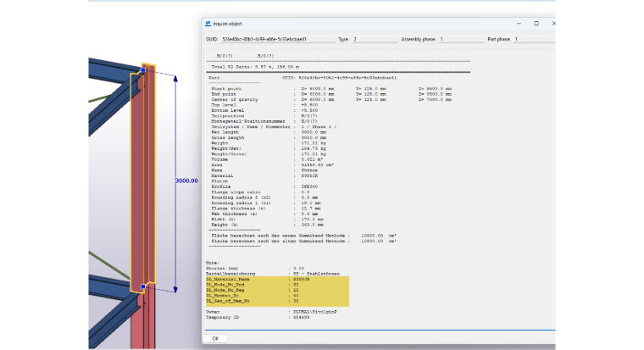The width and height of the screenshot is (644, 350).
Task: Minimize the Inquire object dialog
Action: tap(519, 24)
